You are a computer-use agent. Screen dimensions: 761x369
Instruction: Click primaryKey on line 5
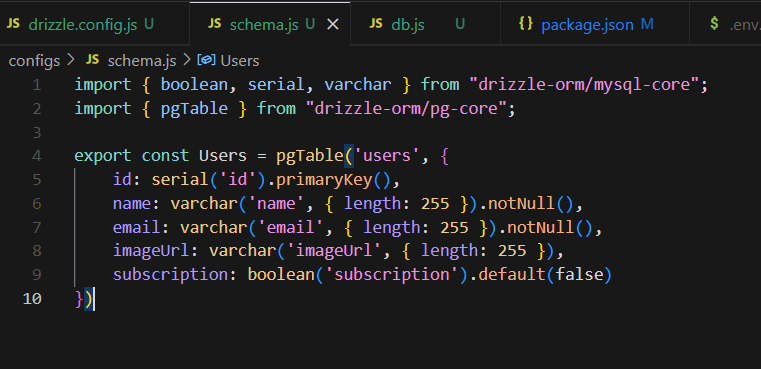pos(325,180)
